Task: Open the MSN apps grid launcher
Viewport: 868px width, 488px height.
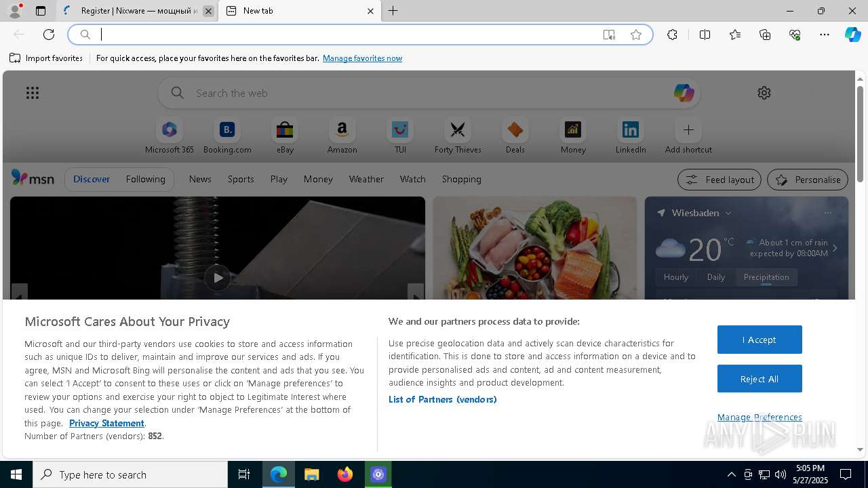Action: (33, 93)
